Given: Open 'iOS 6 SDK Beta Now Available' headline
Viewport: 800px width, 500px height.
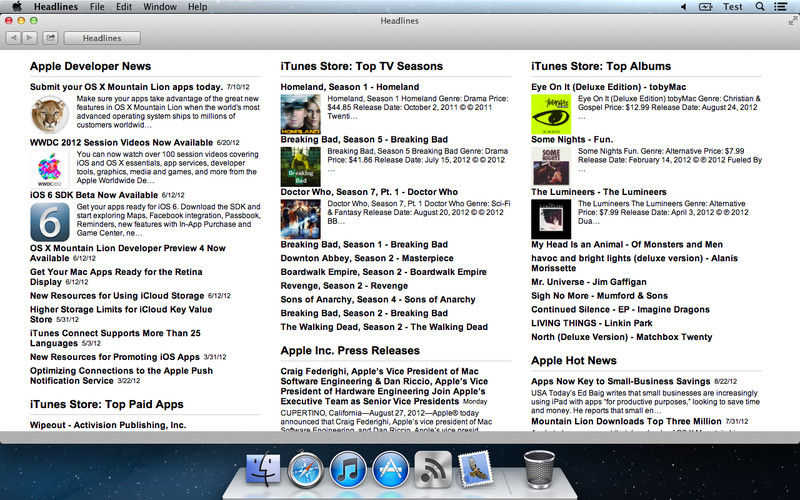Looking at the screenshot, I should [x=94, y=195].
